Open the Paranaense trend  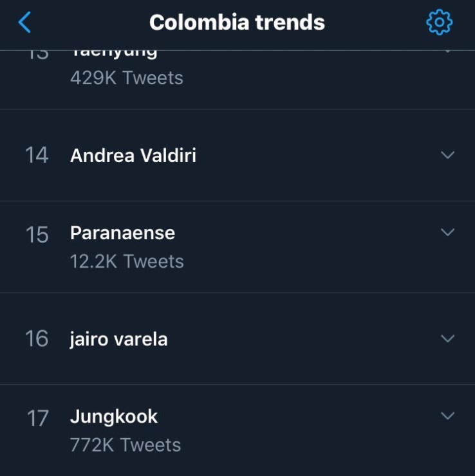[122, 232]
